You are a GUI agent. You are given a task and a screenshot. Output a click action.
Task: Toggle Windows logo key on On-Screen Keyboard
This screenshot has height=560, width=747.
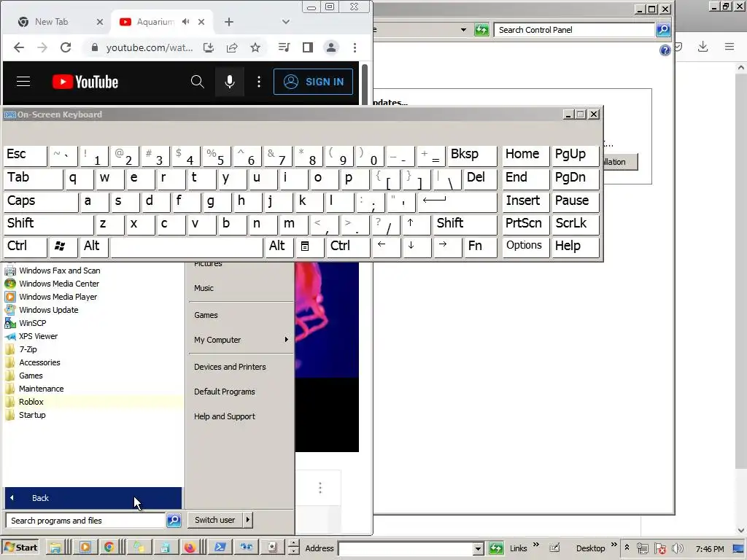click(x=63, y=246)
